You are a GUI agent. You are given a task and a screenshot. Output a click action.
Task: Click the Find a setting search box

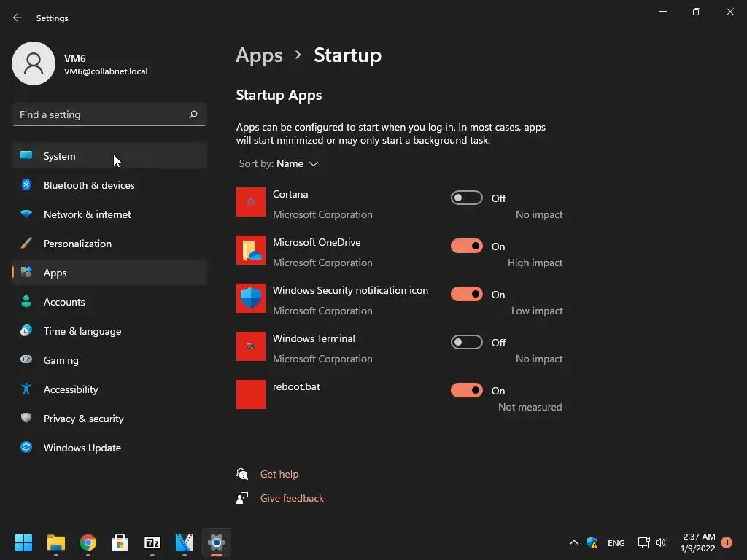pyautogui.click(x=109, y=114)
